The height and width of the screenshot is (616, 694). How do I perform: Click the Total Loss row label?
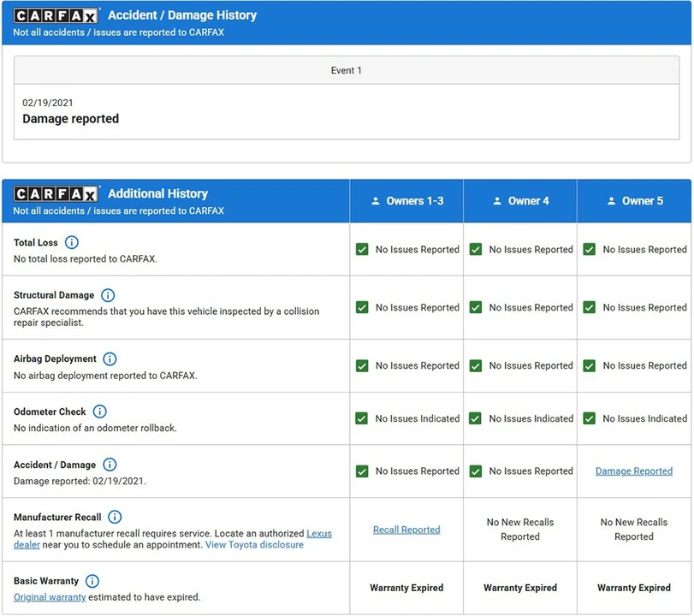(36, 242)
